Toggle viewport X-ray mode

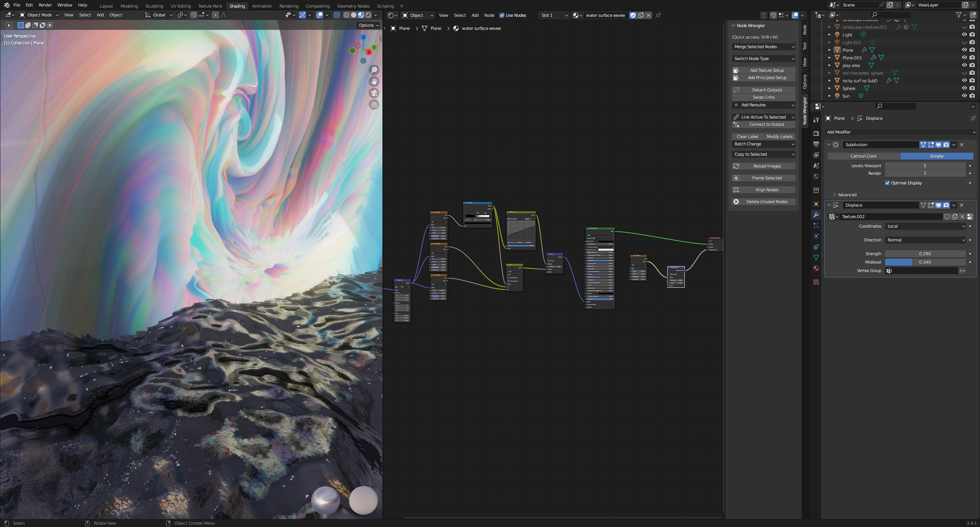pos(336,15)
